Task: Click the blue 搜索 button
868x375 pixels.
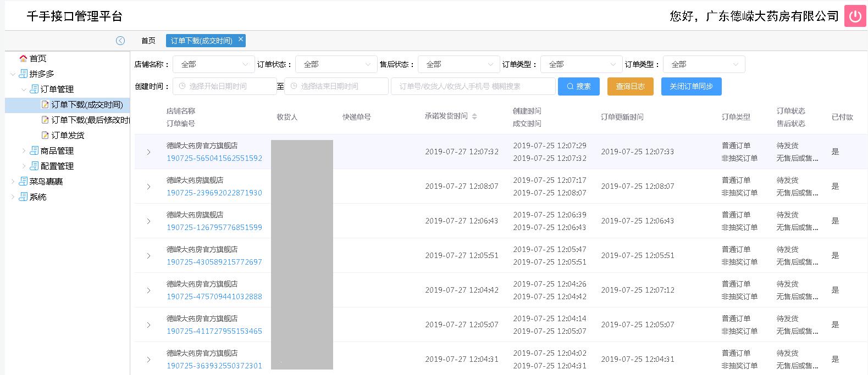Action: pyautogui.click(x=578, y=86)
